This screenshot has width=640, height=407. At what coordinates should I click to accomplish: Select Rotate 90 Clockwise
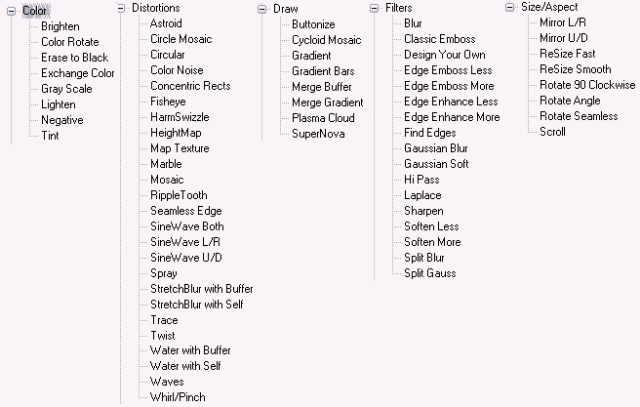(589, 85)
